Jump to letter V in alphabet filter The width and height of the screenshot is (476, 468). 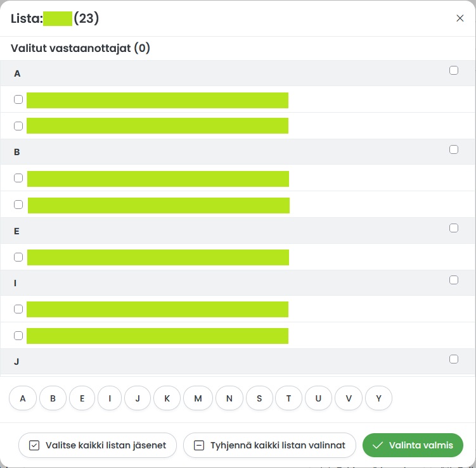[349, 398]
